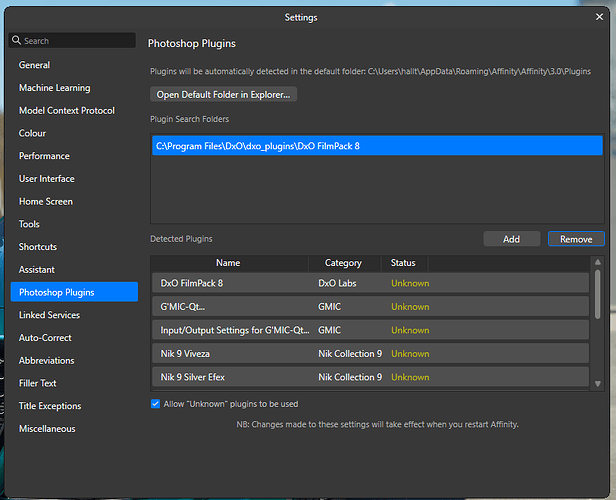The width and height of the screenshot is (616, 500).
Task: Click Open Default Folder in Explorer button
Action: click(x=223, y=94)
